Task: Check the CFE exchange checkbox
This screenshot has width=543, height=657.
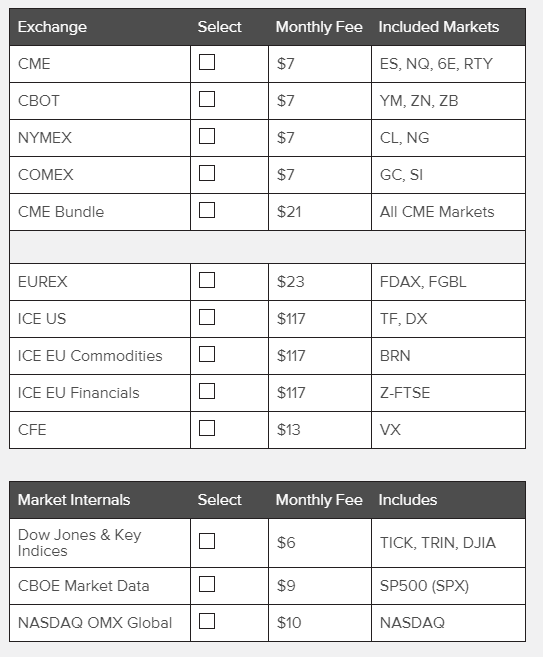Action: click(207, 428)
